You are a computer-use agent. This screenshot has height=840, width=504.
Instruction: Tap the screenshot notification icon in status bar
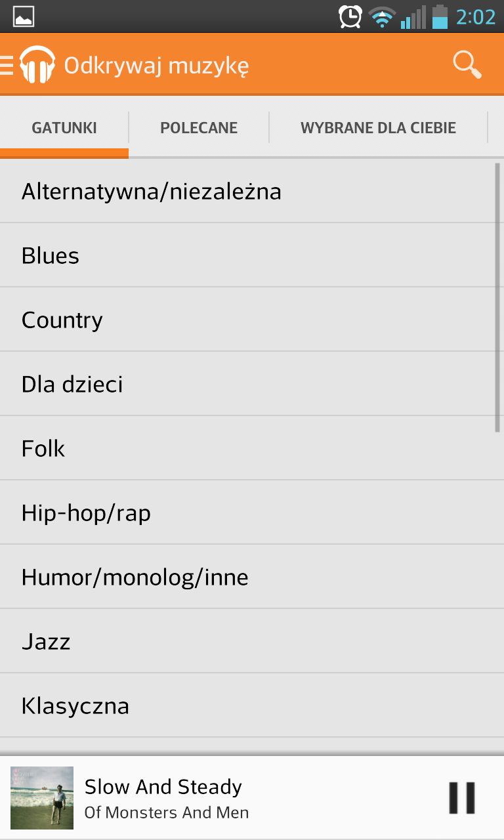[24, 16]
